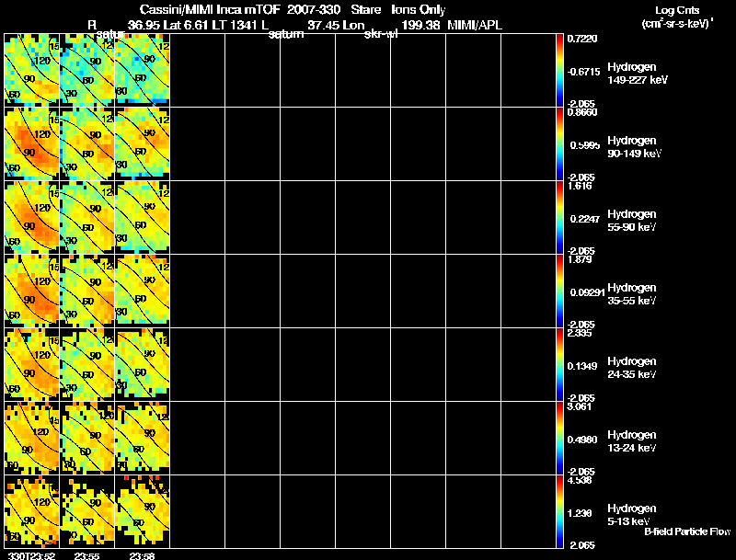Image resolution: width=736 pixels, height=560 pixels.
Task: Click the color bar for Hydrogen 13-24 keV
Action: point(559,438)
